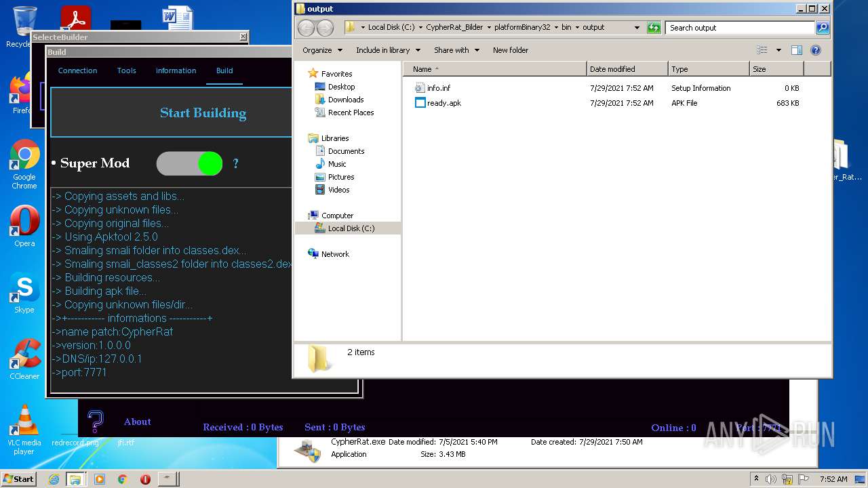Open CCleaner desktop shortcut

[24, 359]
